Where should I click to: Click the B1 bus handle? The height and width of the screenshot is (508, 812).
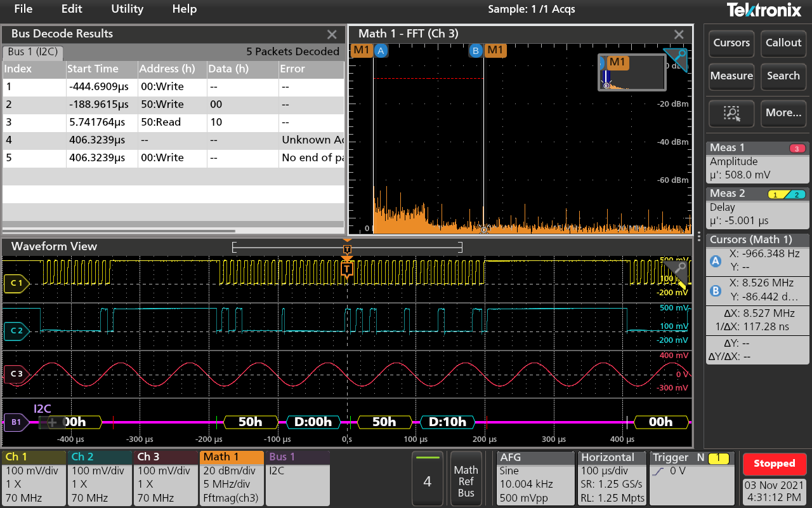click(16, 422)
